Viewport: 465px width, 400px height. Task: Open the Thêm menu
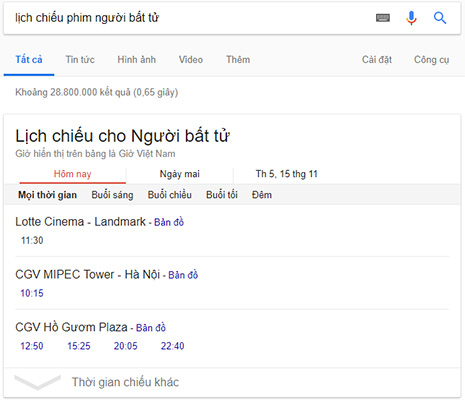238,60
